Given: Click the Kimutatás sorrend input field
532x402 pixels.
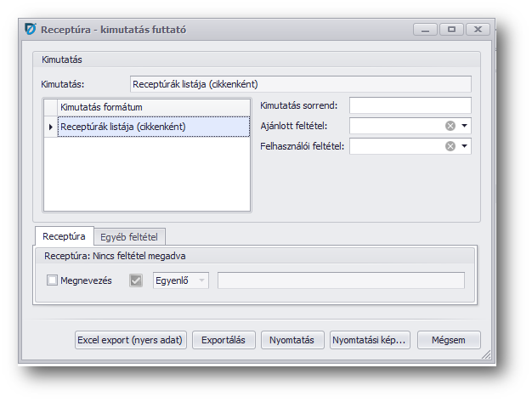Looking at the screenshot, I should 410,105.
